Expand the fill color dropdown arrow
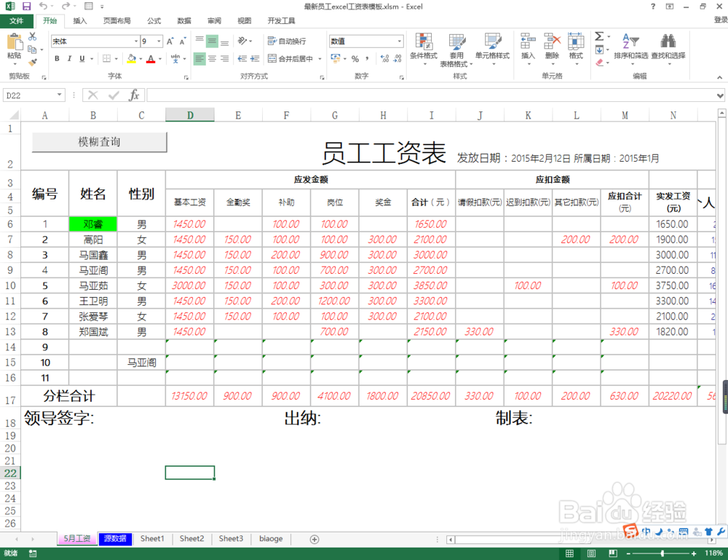This screenshot has height=560, width=728. point(142,58)
